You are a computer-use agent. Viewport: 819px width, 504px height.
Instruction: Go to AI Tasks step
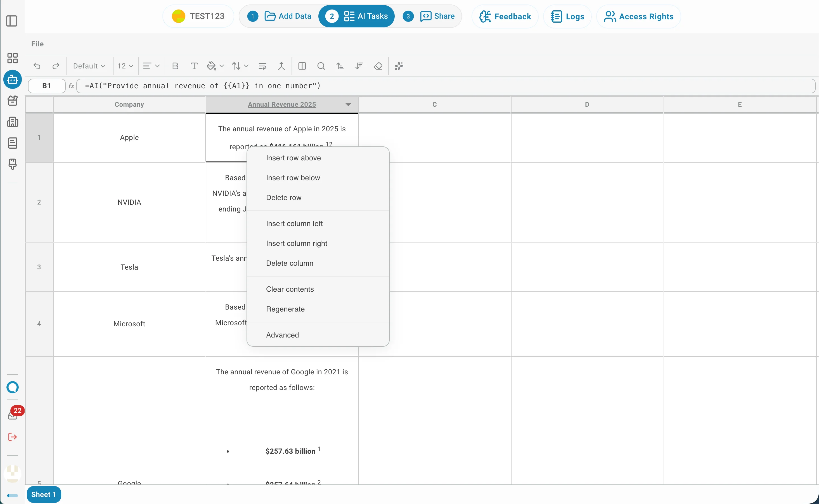tap(356, 16)
